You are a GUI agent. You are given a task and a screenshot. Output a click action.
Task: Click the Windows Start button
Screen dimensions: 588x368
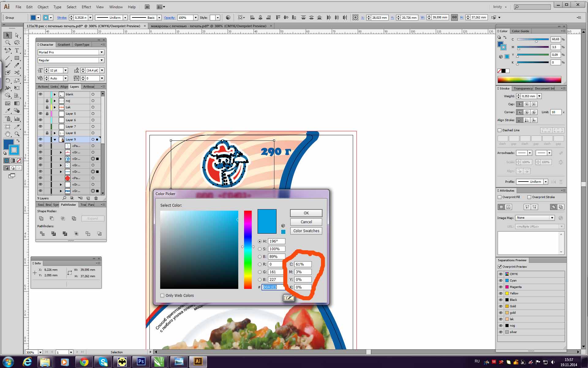coord(8,362)
